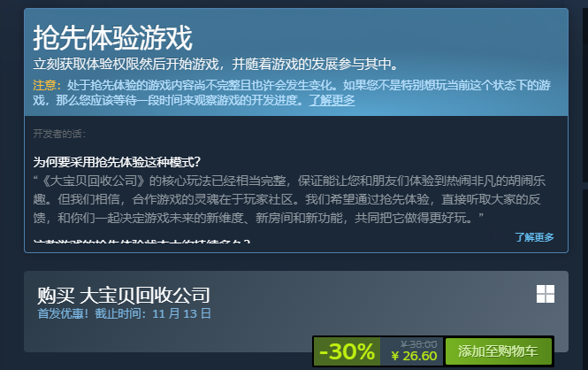Click the 购买 大宝贝回收公司 heading
The image size is (588, 370).
click(x=124, y=296)
